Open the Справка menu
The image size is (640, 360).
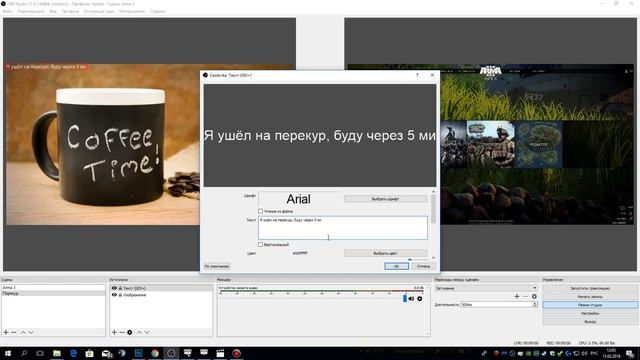pos(158,11)
